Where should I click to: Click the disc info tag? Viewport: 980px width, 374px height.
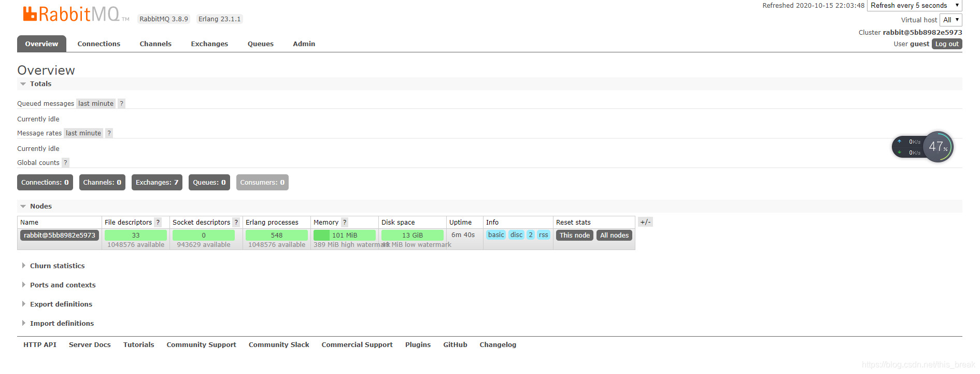click(x=517, y=235)
